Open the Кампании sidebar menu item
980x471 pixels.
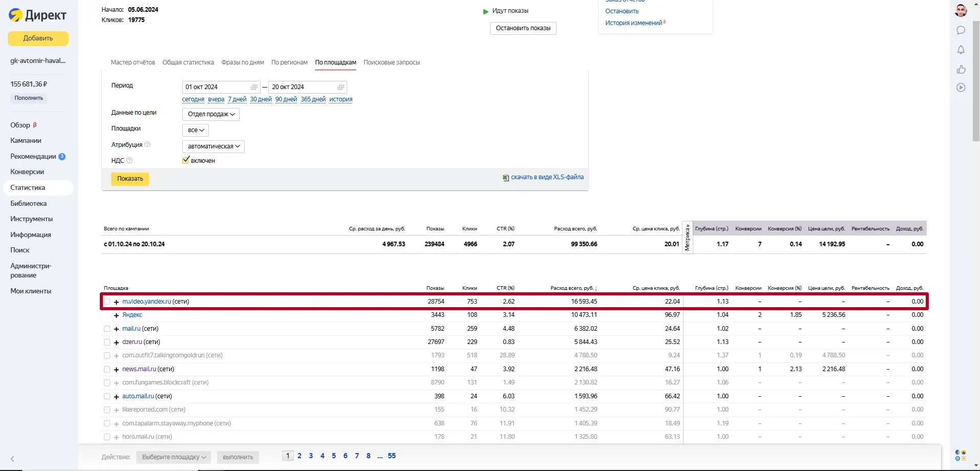26,140
